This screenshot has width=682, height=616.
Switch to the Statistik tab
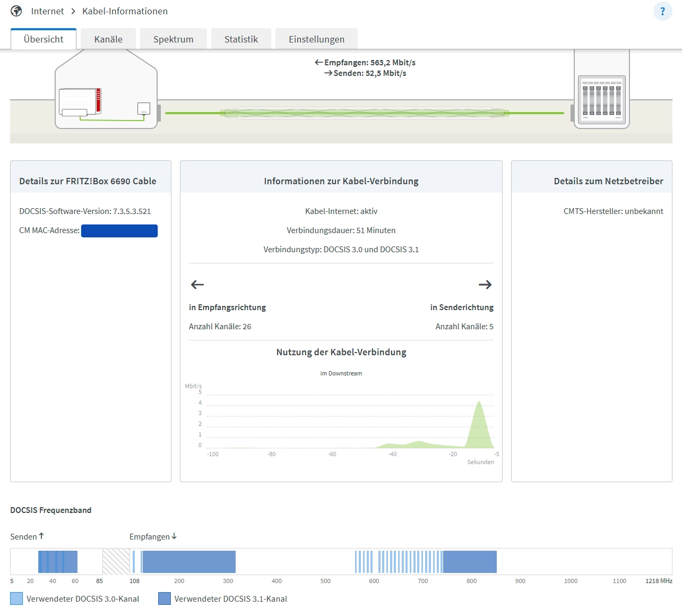coord(241,39)
